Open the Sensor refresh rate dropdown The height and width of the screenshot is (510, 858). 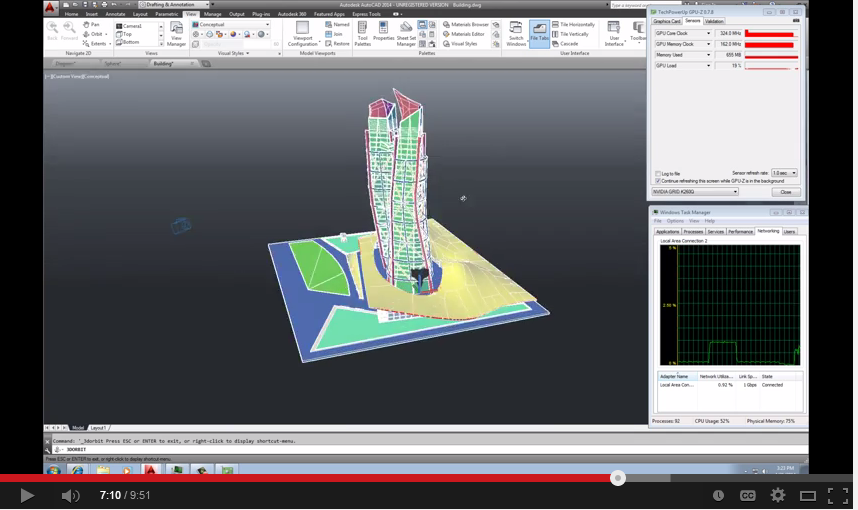(x=784, y=173)
